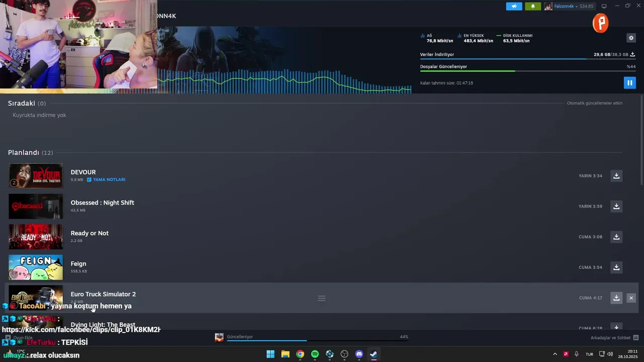Open download settings gear icon
This screenshot has height=362, width=644.
(x=631, y=38)
